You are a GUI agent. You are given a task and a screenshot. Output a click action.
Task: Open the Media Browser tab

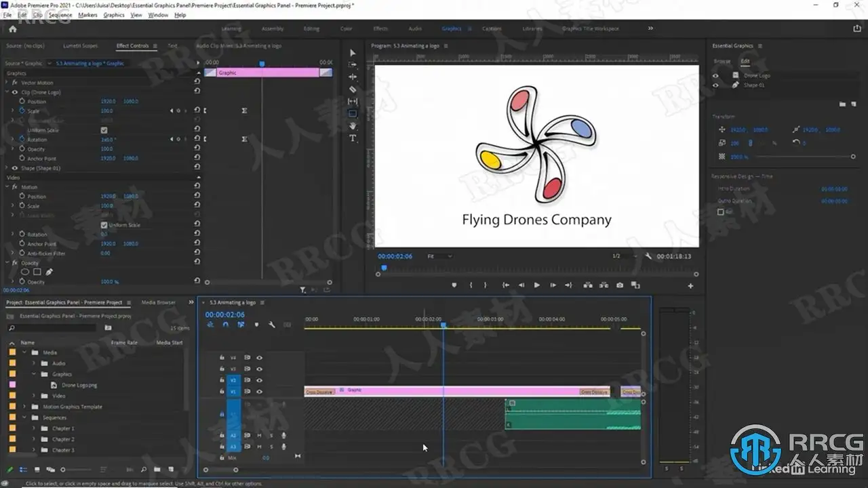(158, 302)
